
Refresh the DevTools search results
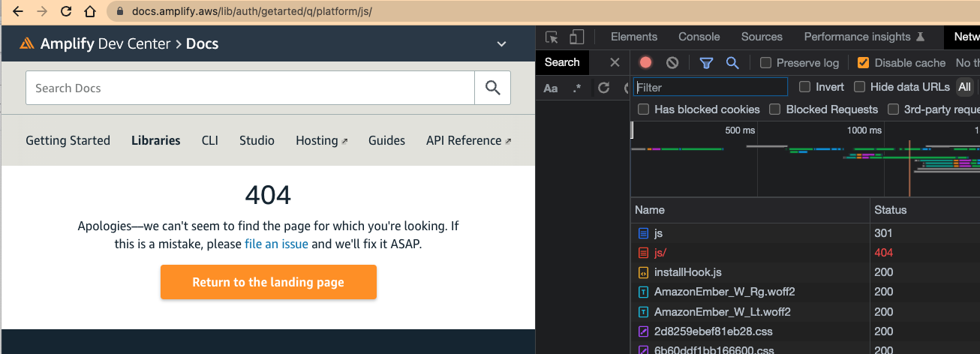(x=603, y=88)
